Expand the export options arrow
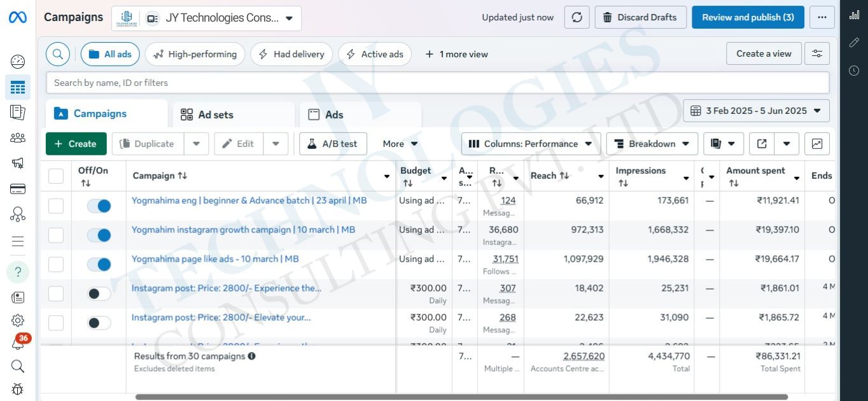 (x=787, y=144)
